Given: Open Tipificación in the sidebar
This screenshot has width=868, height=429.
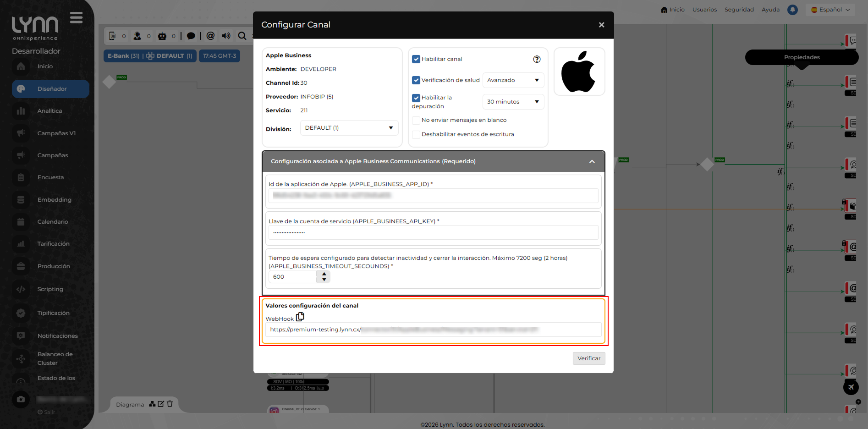Looking at the screenshot, I should click(x=53, y=313).
